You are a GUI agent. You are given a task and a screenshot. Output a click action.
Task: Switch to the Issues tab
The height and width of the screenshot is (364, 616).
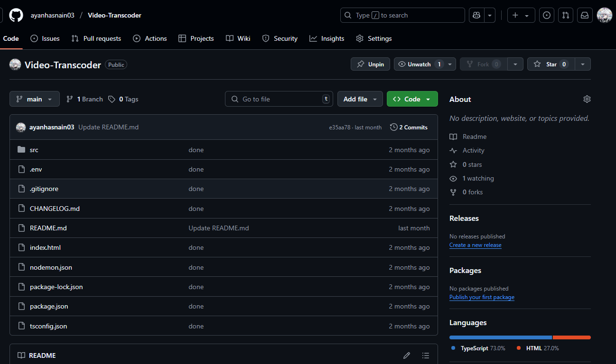(45, 38)
